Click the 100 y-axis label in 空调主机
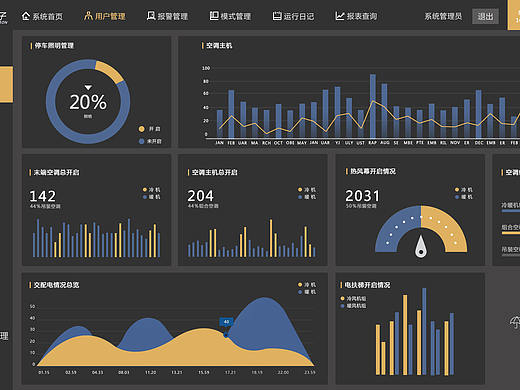Viewport: 520px width, 390px height. point(206,68)
